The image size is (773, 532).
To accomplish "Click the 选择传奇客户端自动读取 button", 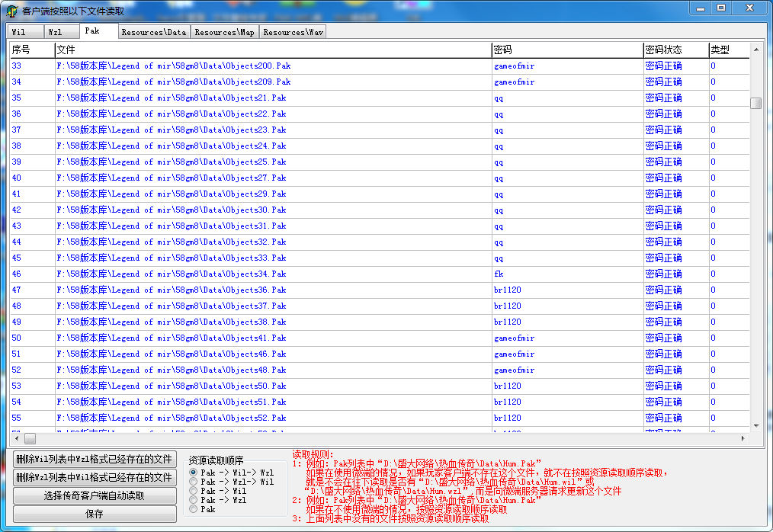I will [95, 496].
